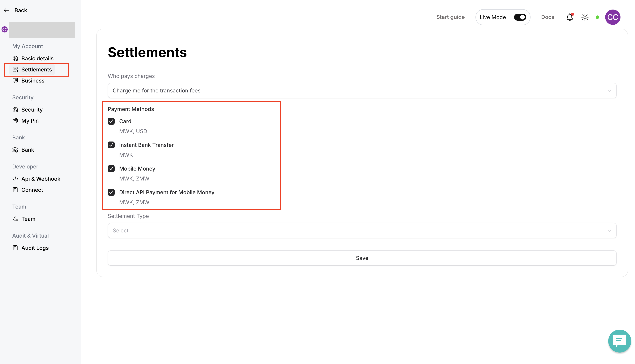Uncheck the Card payment method
This screenshot has height=364, width=635.
(111, 121)
